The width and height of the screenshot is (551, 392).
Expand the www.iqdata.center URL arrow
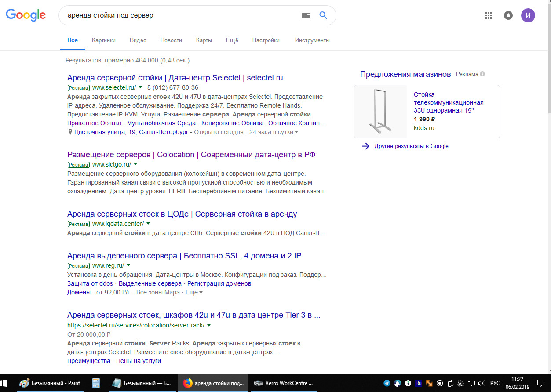[148, 224]
